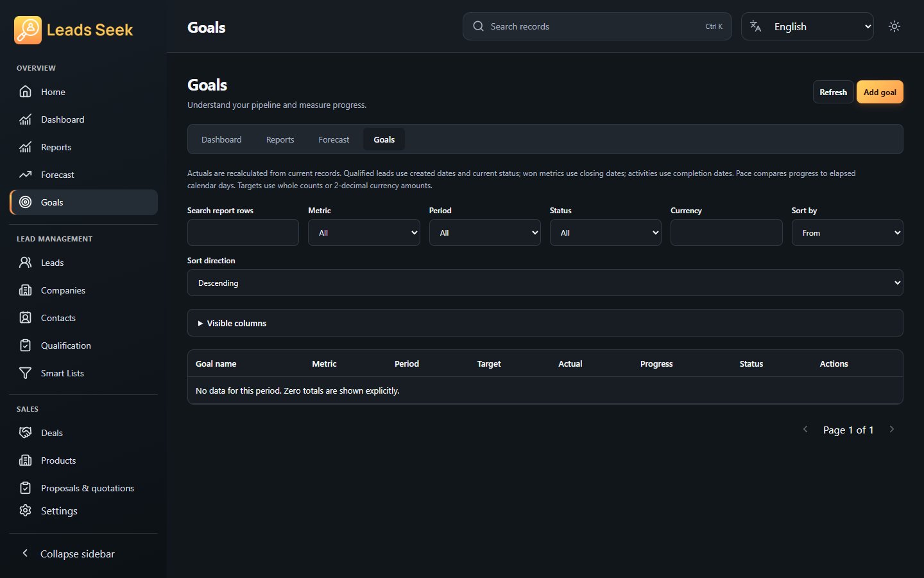Open the Metric filter dropdown
This screenshot has width=924, height=578.
364,232
